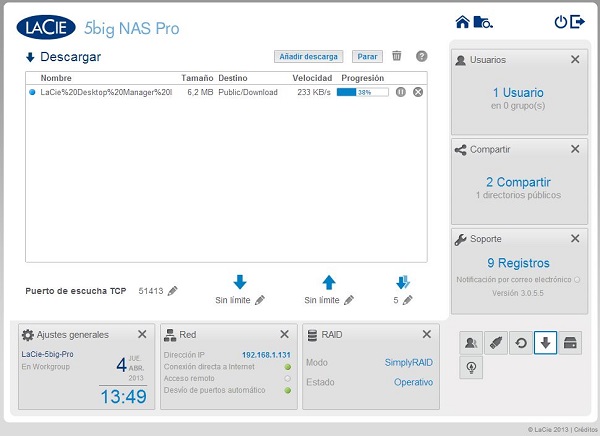Open the users page icon in the shortcut grid
This screenshot has height=436, width=600.
click(471, 343)
